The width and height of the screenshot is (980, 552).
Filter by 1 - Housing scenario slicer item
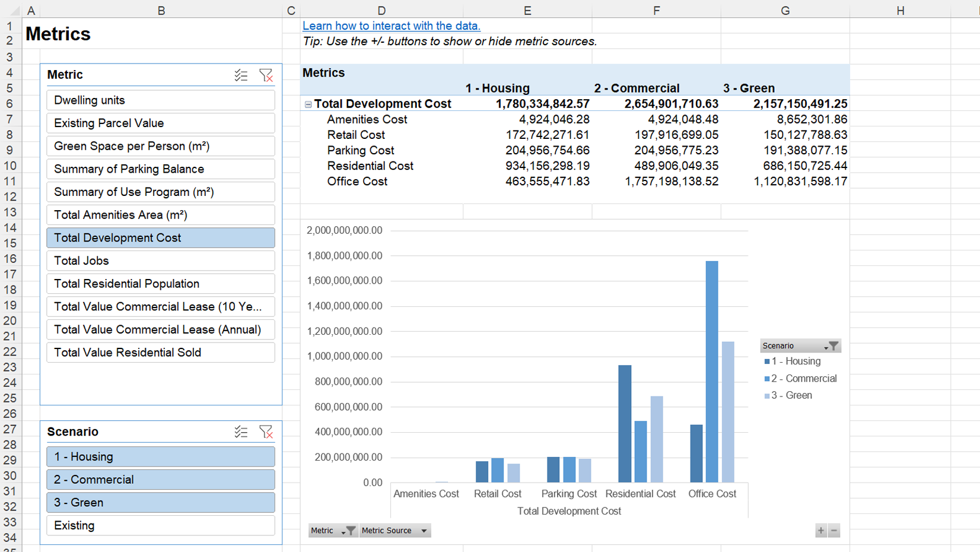point(161,457)
